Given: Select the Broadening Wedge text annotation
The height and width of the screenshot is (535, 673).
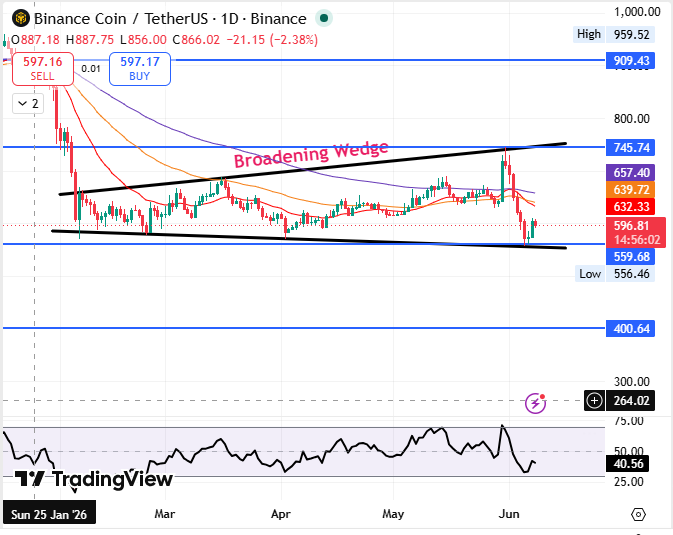Looking at the screenshot, I should 311,154.
